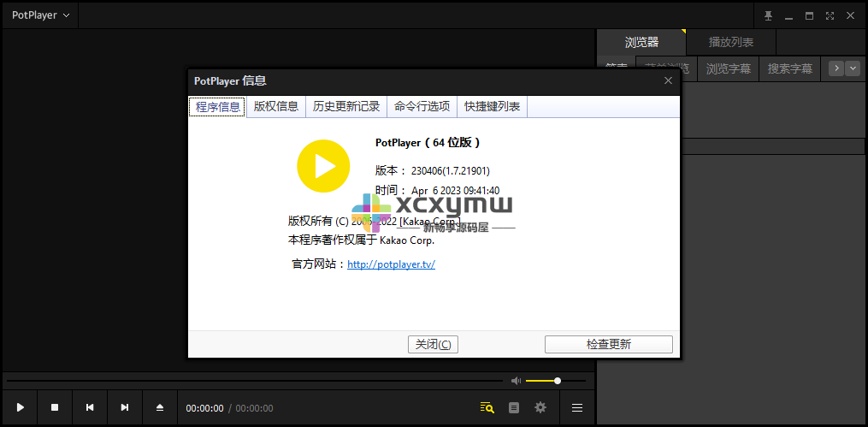The image size is (868, 427).
Task: Select the 搜索字幕 sub-tab
Action: [790, 68]
